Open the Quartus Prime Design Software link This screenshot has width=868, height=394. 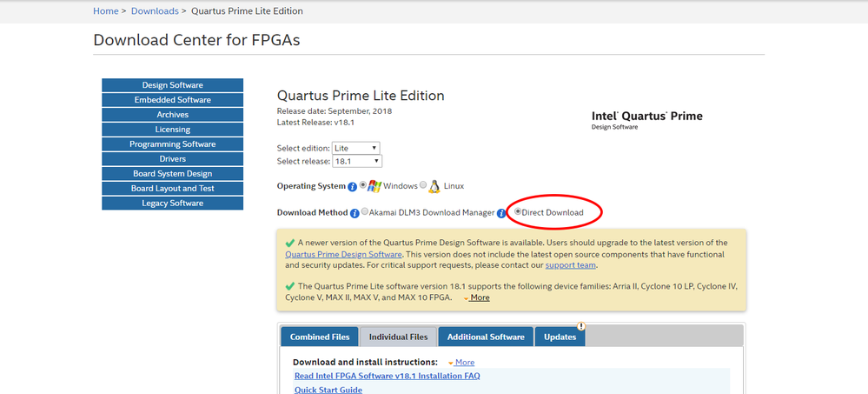(343, 254)
